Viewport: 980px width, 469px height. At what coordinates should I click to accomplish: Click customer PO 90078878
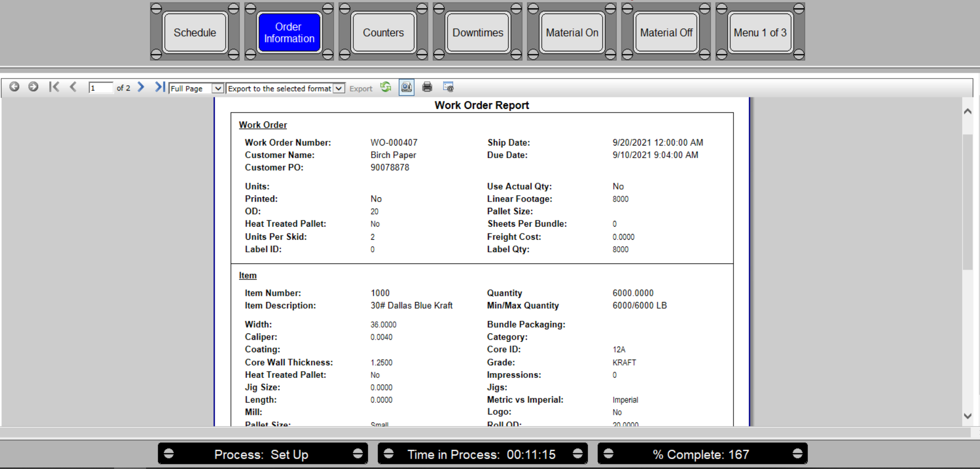tap(390, 167)
